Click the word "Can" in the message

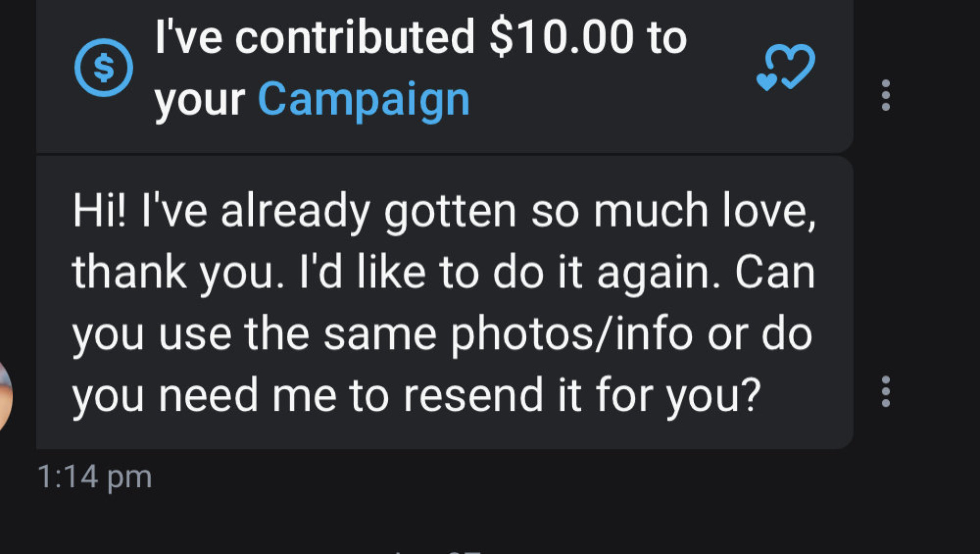(775, 272)
